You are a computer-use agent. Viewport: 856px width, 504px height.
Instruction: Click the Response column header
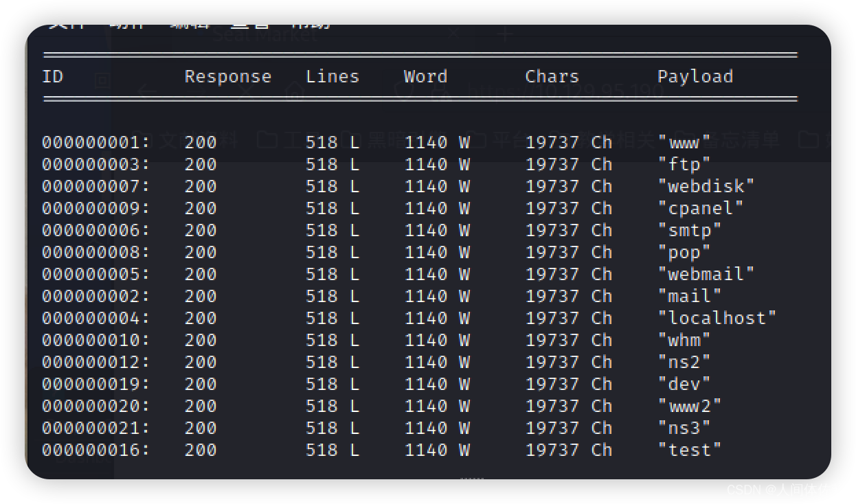(228, 76)
